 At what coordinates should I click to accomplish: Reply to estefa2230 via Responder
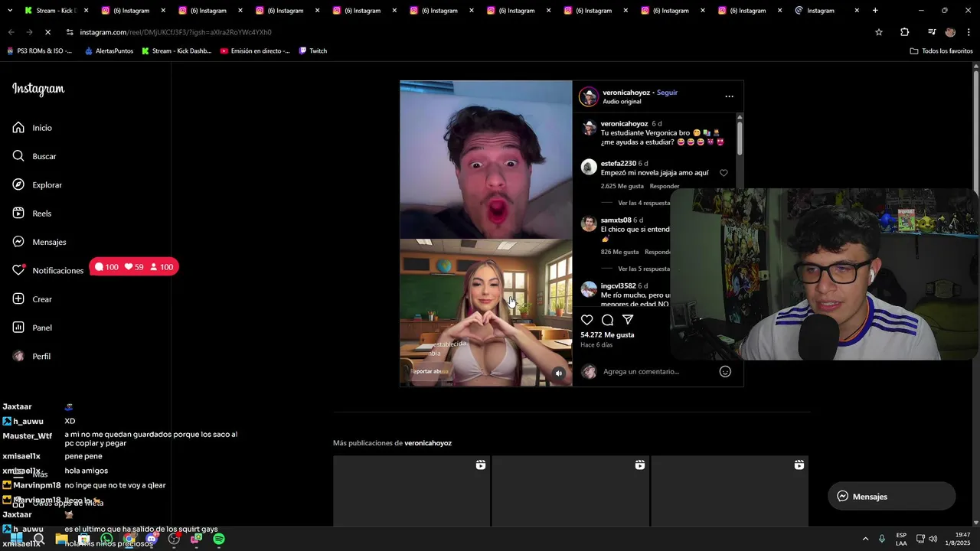pos(665,186)
